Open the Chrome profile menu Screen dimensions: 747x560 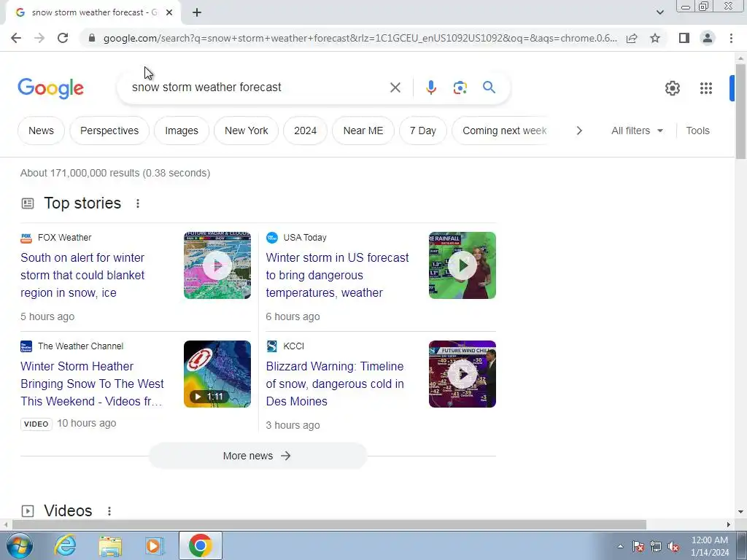coord(708,38)
